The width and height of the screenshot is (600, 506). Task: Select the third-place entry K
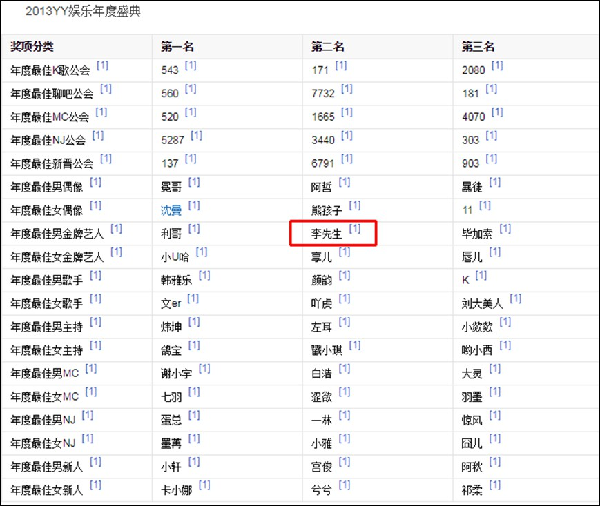point(466,280)
